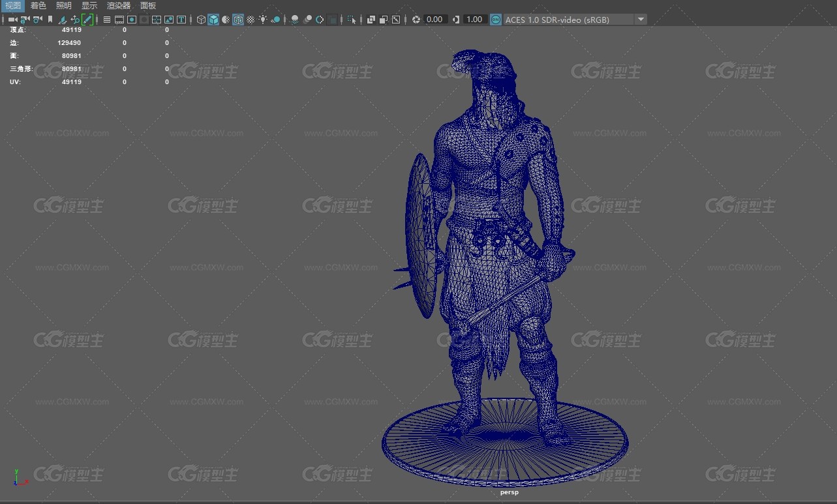
Task: Click the 顶点: label in the HUD
Action: point(18,30)
